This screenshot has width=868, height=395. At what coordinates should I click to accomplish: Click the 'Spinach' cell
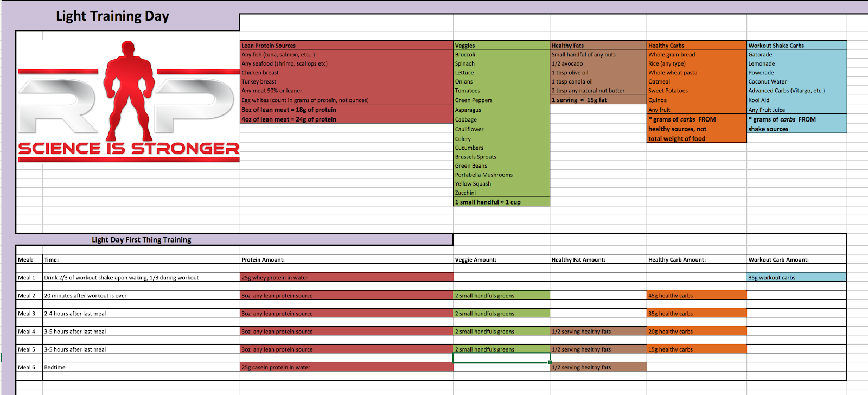pos(502,63)
